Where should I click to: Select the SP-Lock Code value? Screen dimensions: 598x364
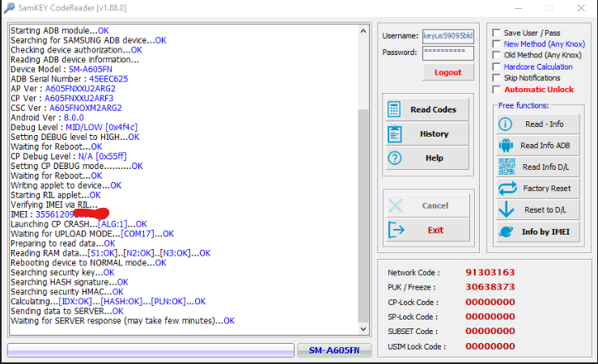(490, 316)
